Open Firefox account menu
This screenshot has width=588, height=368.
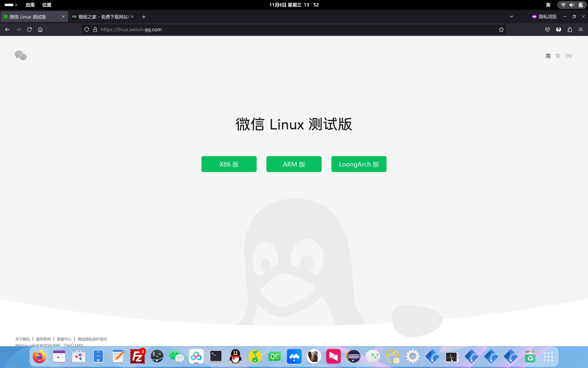click(x=559, y=29)
